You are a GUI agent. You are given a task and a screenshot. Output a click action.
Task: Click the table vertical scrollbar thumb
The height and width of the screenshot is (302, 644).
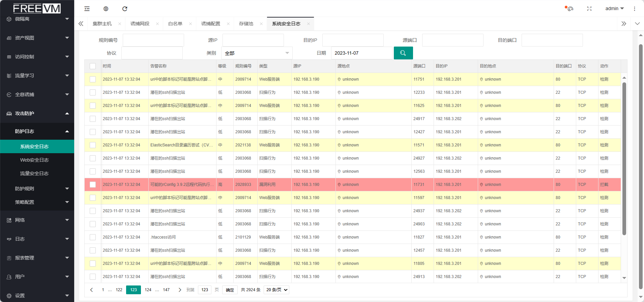click(x=624, y=159)
